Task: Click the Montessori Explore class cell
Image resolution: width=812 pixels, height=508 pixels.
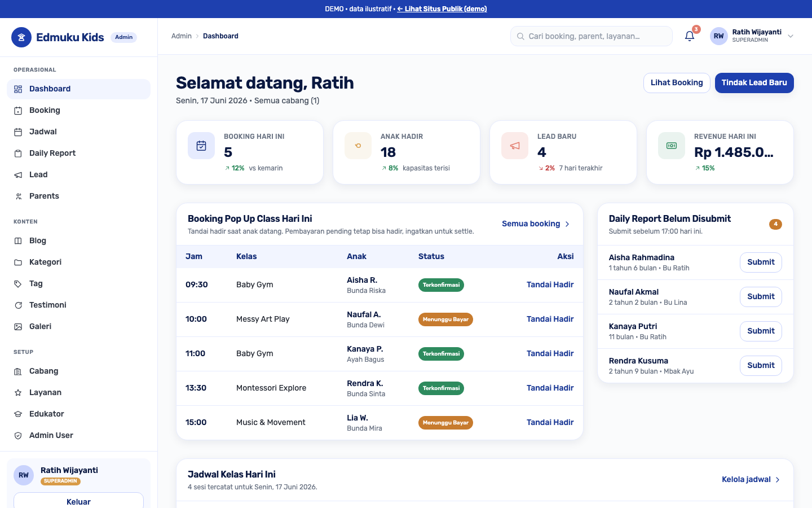Action: click(271, 388)
